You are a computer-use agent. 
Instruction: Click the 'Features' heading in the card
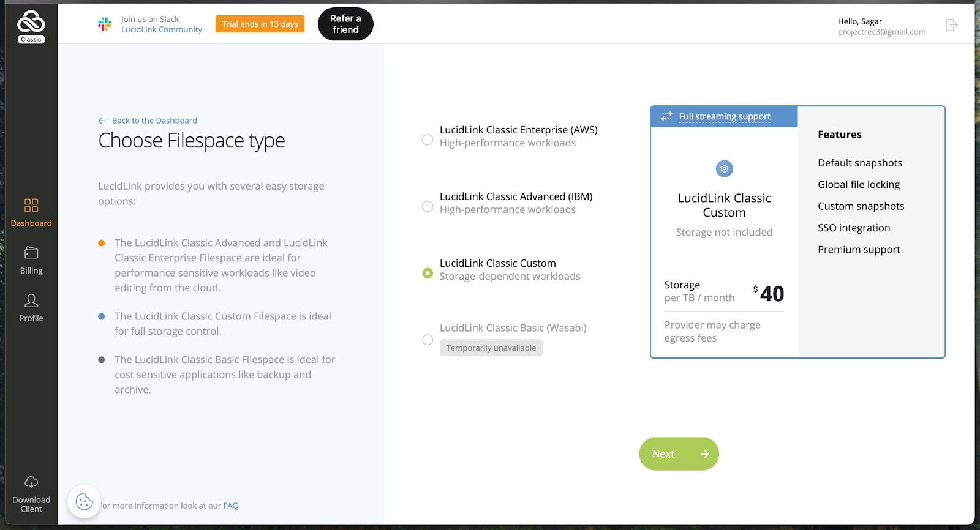click(x=840, y=135)
